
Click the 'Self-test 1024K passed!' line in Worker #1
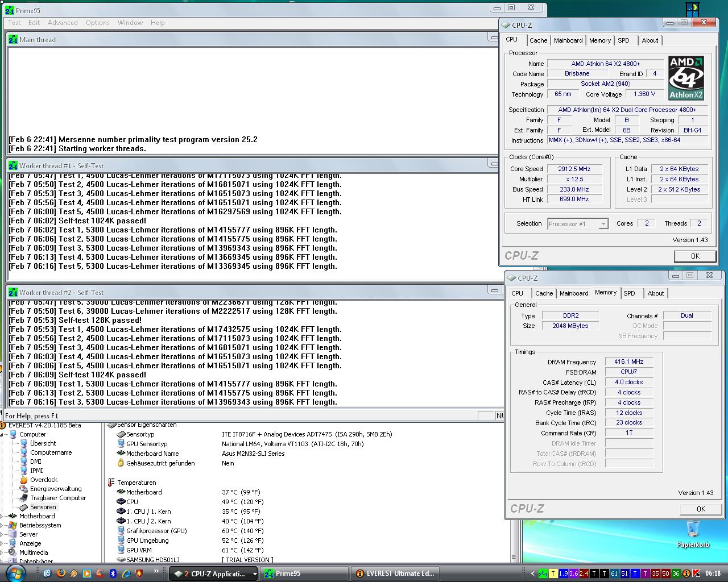pyautogui.click(x=77, y=221)
